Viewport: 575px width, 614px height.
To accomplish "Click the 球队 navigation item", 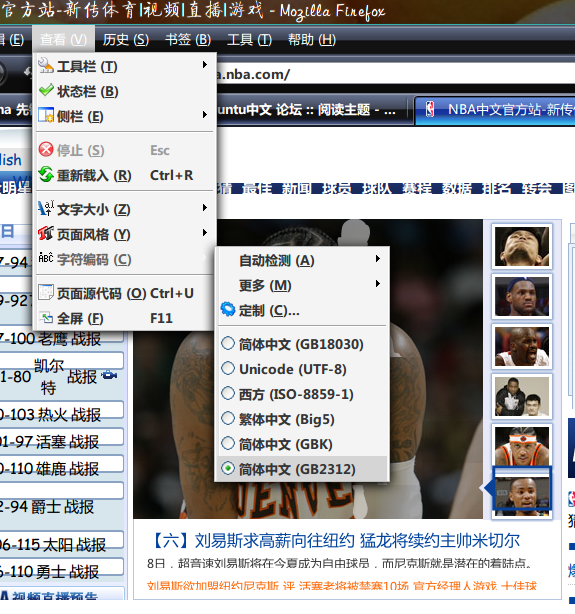I will [x=377, y=189].
